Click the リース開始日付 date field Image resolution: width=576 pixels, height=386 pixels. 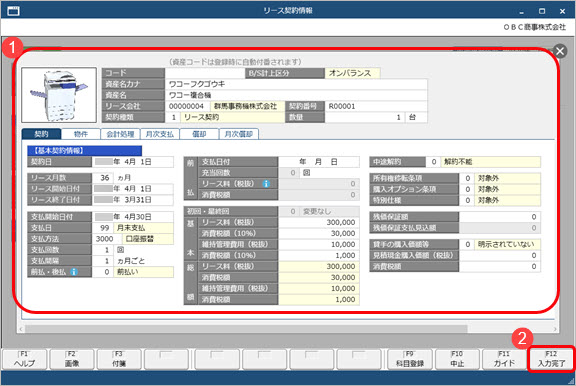pyautogui.click(x=133, y=189)
